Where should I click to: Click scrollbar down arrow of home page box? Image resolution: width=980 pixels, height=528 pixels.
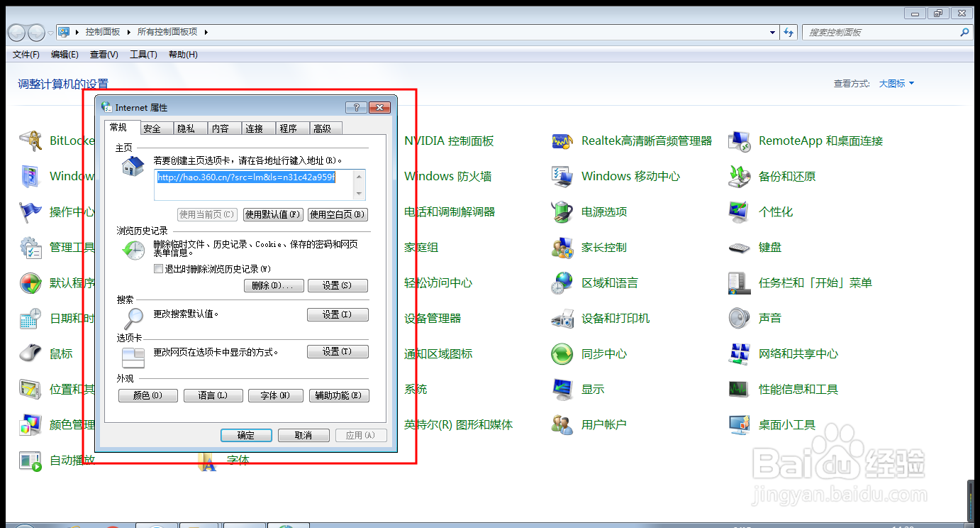[360, 194]
